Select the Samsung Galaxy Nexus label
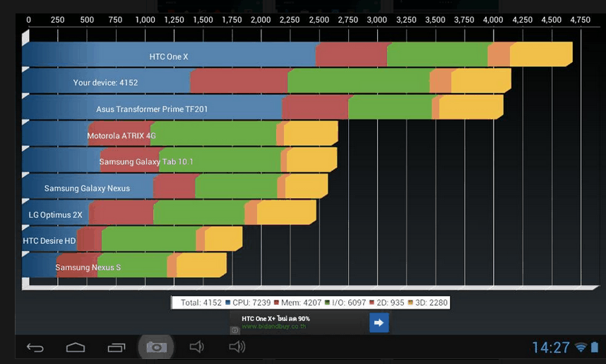606x364 pixels. 87,188
